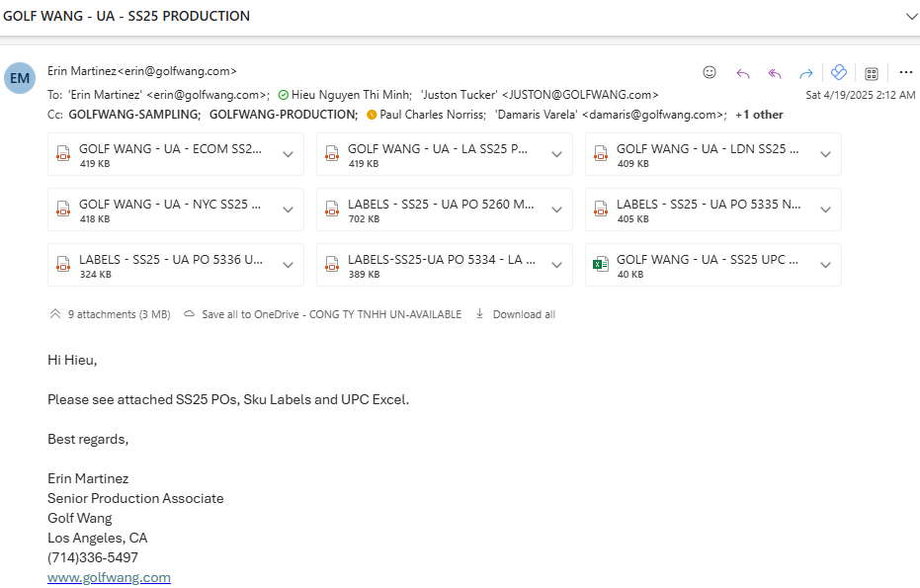920x588 pixels.
Task: Open Excel icon of SS25 UPC attachment
Action: [601, 264]
